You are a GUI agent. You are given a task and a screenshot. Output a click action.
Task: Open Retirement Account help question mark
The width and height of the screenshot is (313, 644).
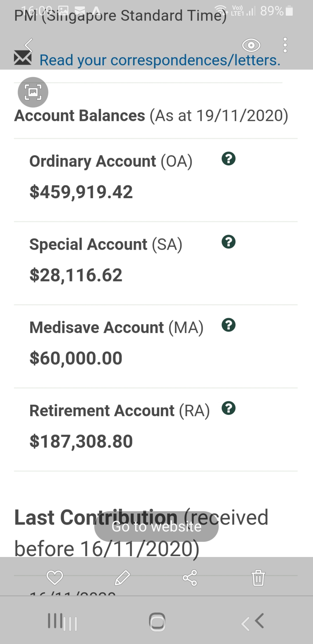(228, 408)
